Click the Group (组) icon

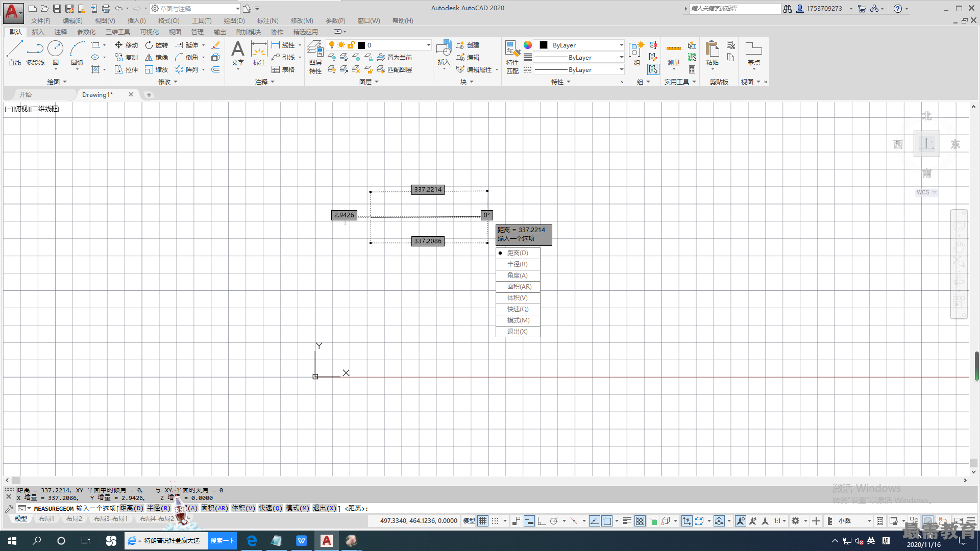tap(636, 53)
